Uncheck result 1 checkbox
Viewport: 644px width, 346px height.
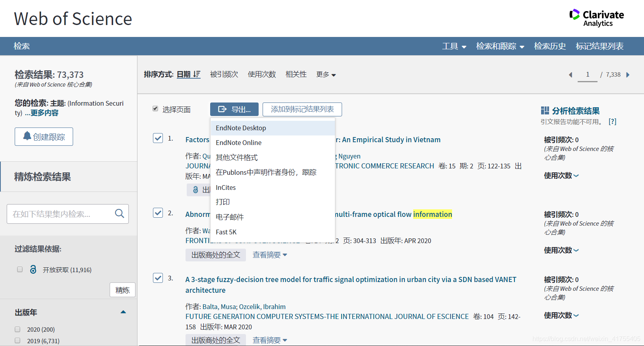[158, 138]
